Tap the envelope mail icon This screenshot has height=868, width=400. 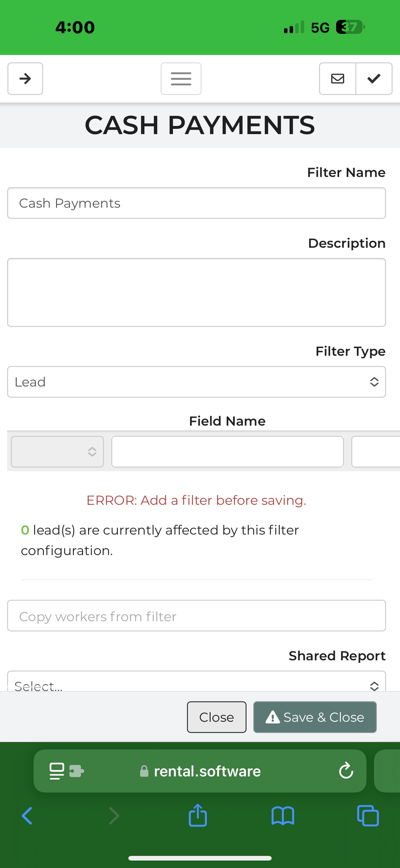337,79
